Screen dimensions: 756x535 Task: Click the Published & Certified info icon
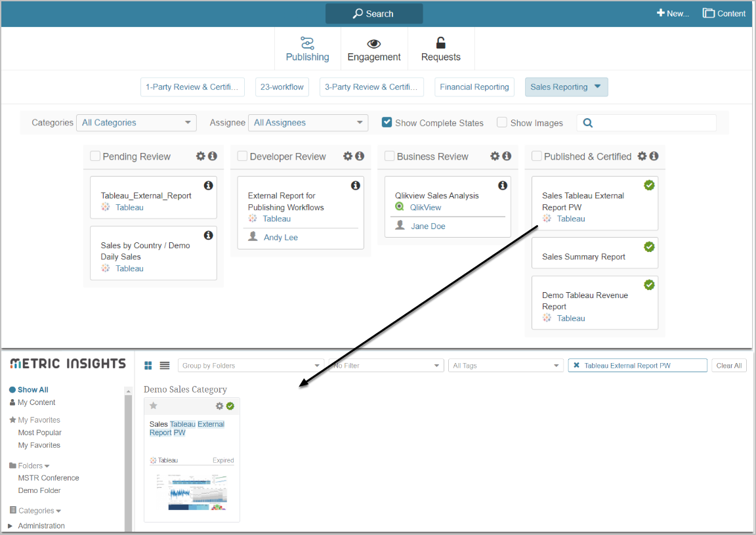click(x=654, y=156)
